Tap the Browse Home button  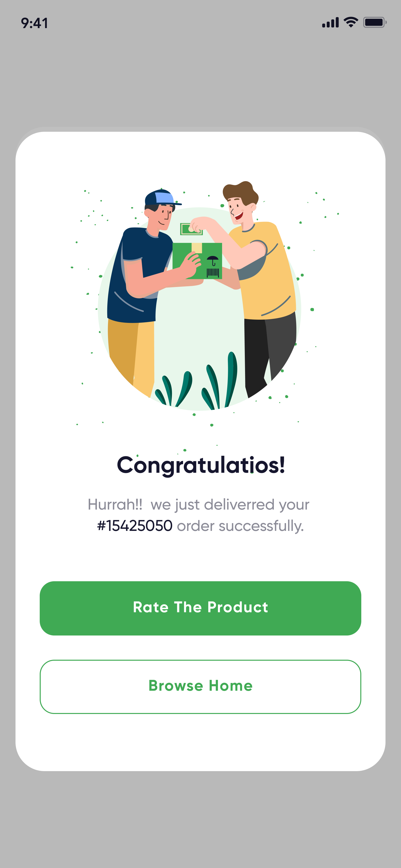[200, 686]
